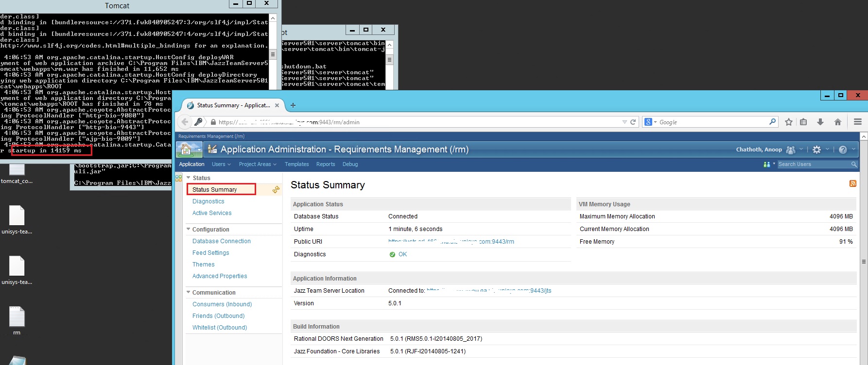Open the Jazz home menu icon
This screenshot has width=868, height=365.
coord(186,149)
